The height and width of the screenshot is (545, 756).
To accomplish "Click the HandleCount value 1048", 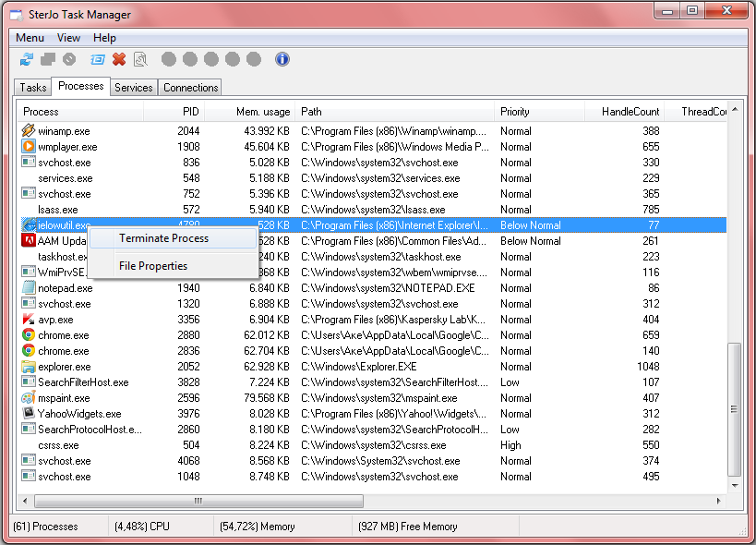I will pyautogui.click(x=647, y=367).
